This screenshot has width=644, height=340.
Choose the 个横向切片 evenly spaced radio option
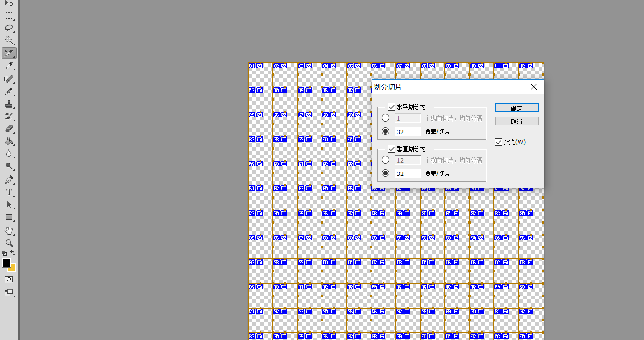coord(385,160)
